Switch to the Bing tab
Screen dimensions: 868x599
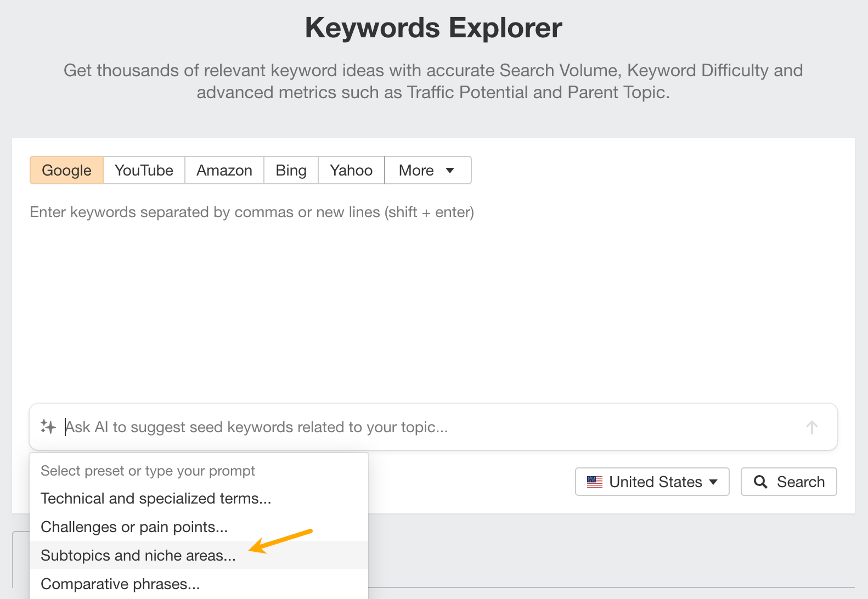(x=290, y=170)
